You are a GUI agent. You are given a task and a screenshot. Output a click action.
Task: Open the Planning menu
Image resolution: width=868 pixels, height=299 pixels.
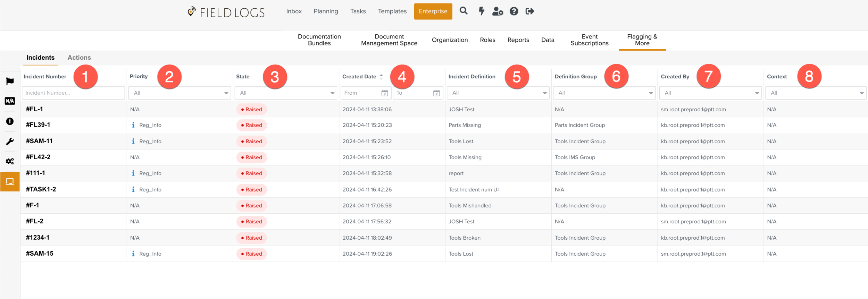pos(326,11)
